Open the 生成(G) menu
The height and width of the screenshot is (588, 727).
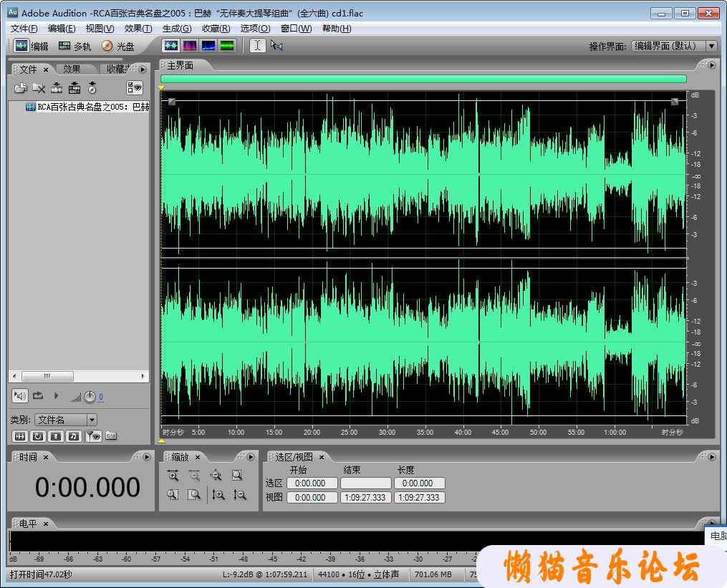(x=177, y=29)
